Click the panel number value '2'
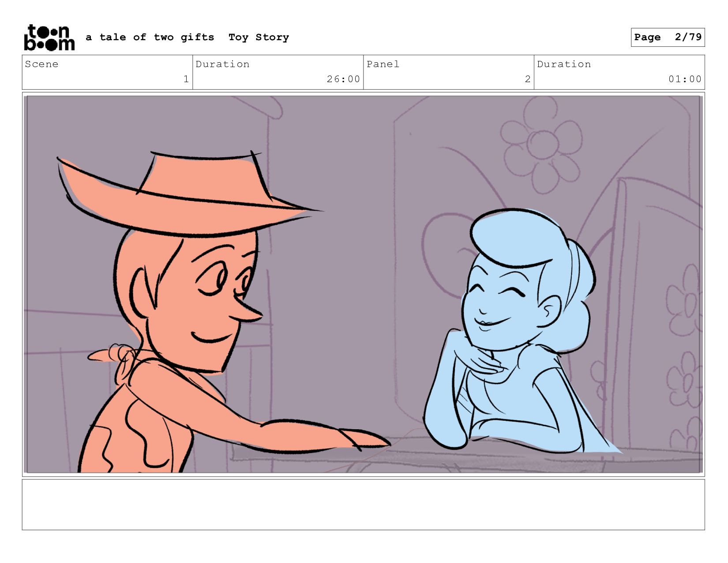Image resolution: width=728 pixels, height=563 pixels. tap(528, 79)
